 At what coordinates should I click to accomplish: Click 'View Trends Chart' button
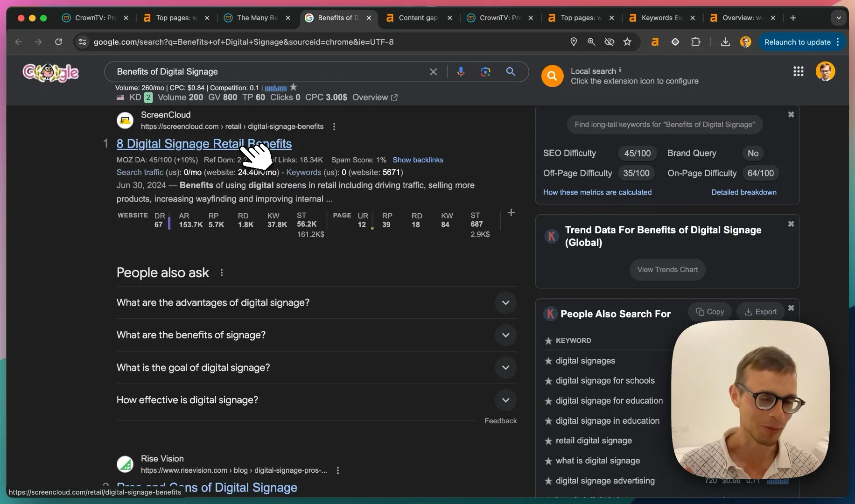tap(667, 270)
